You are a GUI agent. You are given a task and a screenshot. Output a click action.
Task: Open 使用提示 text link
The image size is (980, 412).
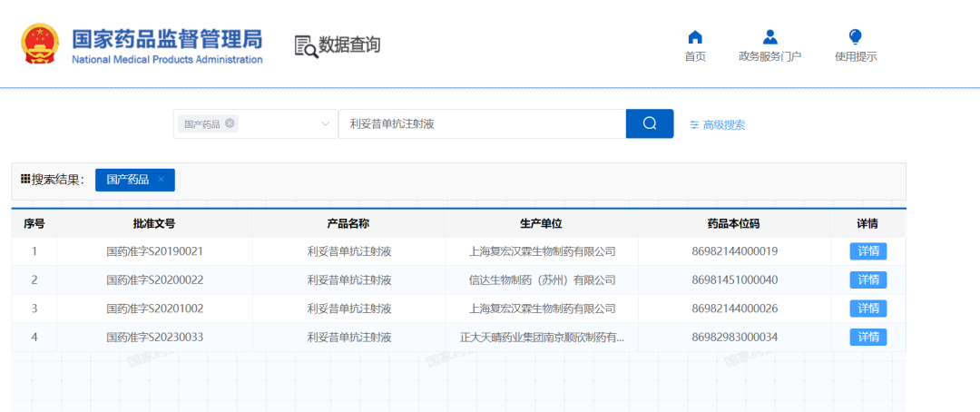pyautogui.click(x=856, y=57)
